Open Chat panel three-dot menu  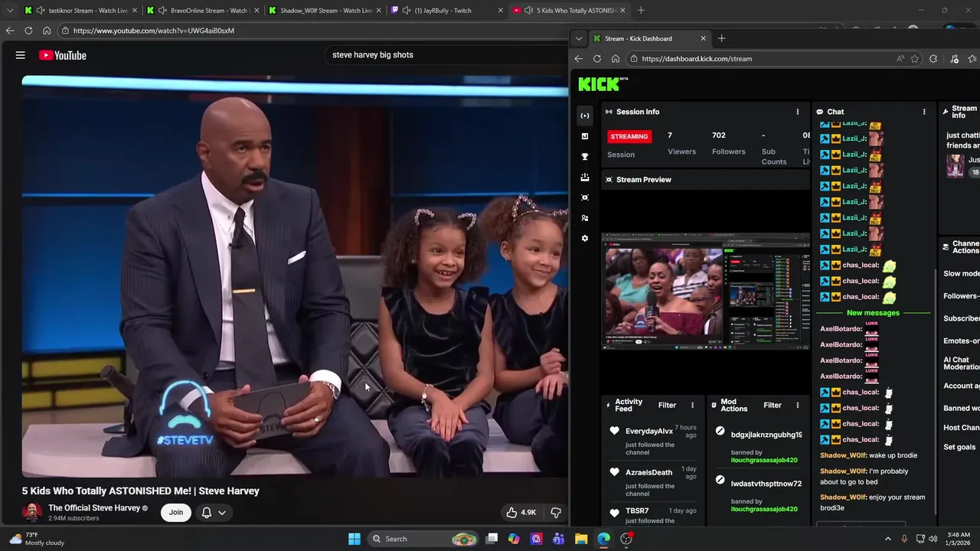[924, 112]
